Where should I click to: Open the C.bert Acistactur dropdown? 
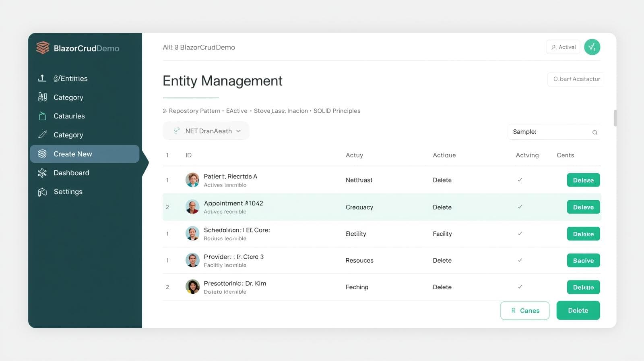tap(576, 79)
